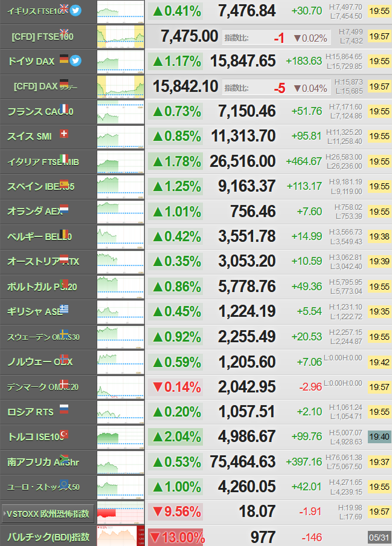
Task: Click the German flag on ドイツ DAX
Action: point(64,59)
